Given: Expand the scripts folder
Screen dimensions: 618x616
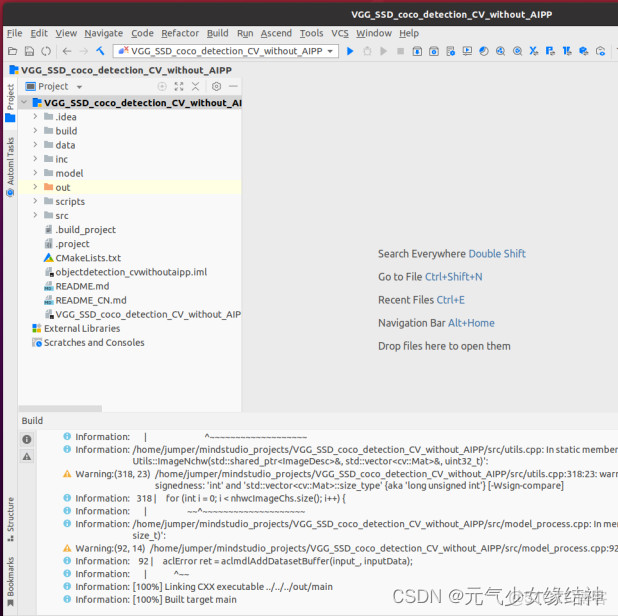Looking at the screenshot, I should tap(35, 201).
